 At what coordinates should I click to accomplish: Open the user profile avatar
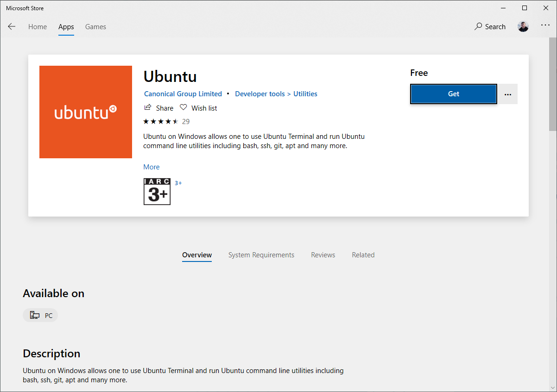pos(523,27)
